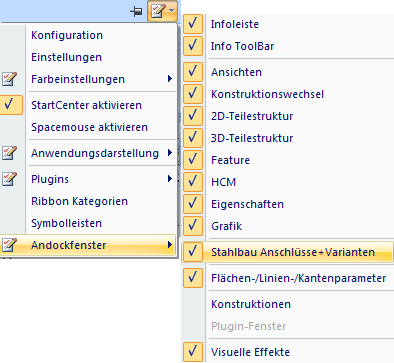This screenshot has height=363, width=394.
Task: Disable the 3D-Teilestruktur window checkbox
Action: (193, 138)
